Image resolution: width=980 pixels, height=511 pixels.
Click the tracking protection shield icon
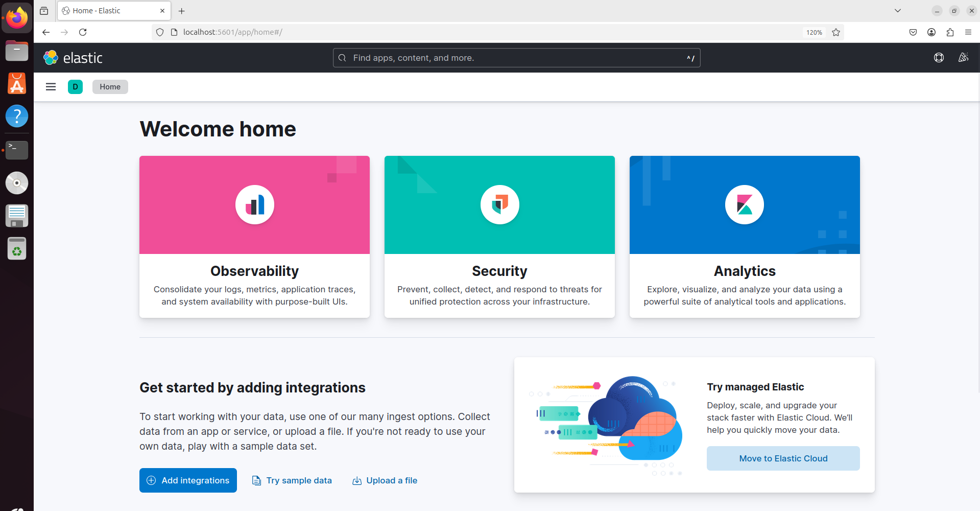(160, 32)
